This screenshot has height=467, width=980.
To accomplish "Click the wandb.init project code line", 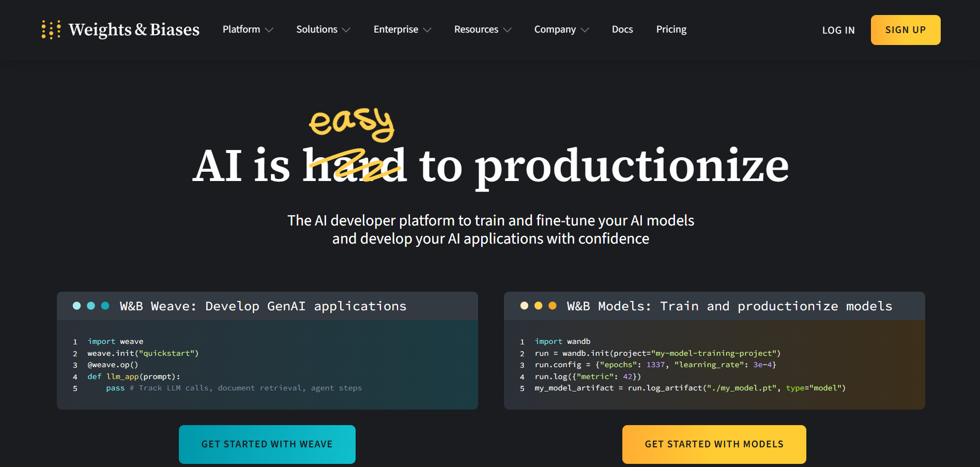I will click(657, 353).
